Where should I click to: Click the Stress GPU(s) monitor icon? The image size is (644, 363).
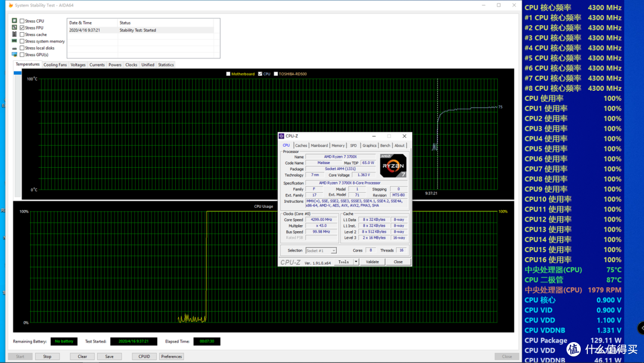pyautogui.click(x=14, y=54)
